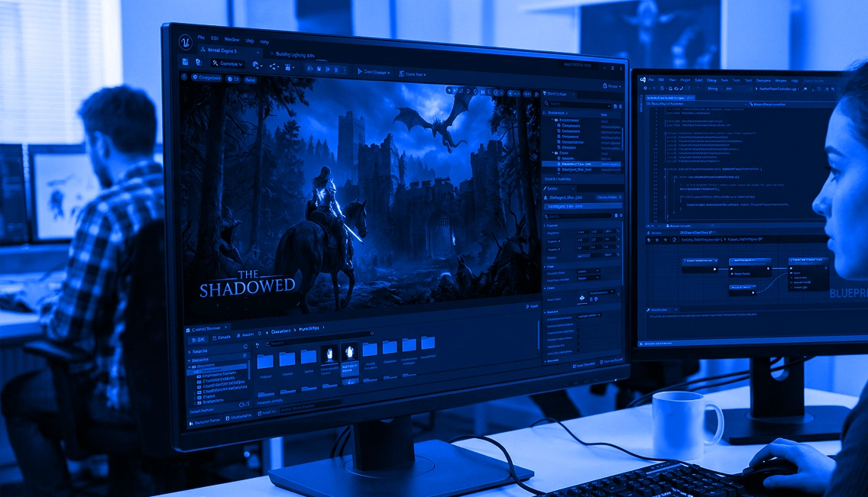Screen dimensions: 868x497
Task: Click the clapperboard cinematics toolbar icon
Action: (288, 67)
